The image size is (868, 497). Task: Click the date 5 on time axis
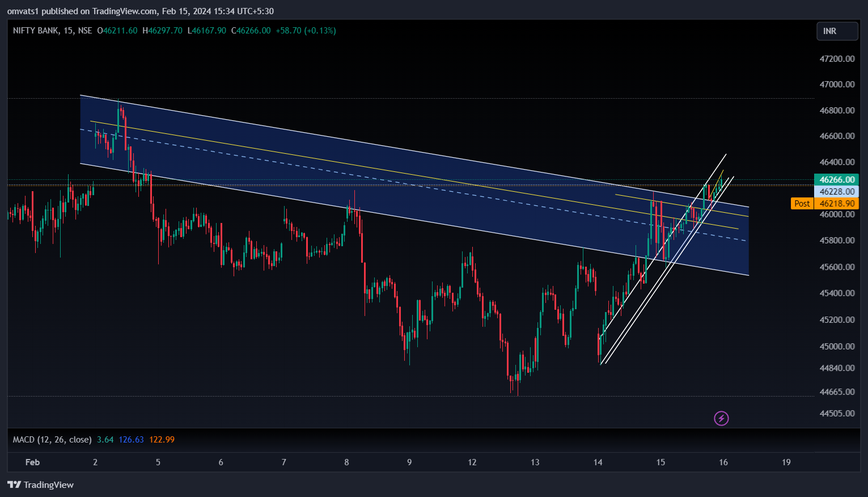158,462
